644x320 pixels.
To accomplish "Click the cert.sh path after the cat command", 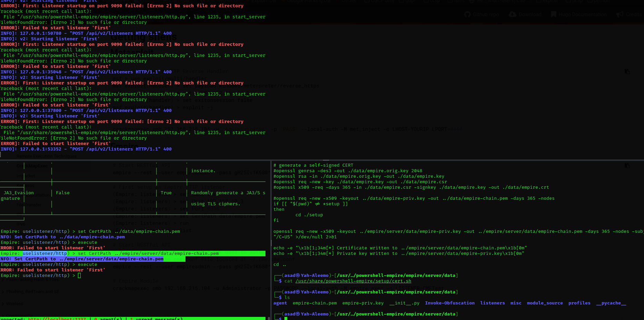I will [353, 281].
